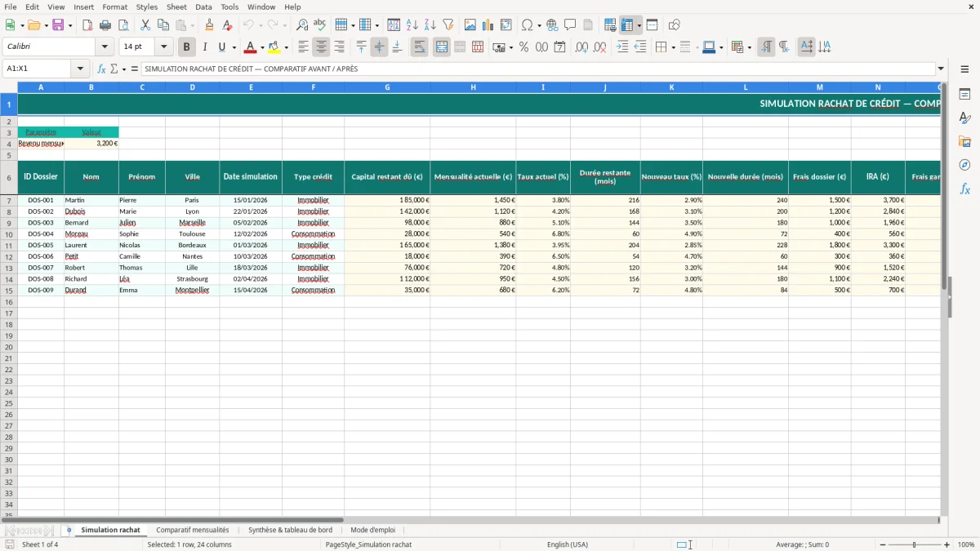Viewport: 980px width, 551px height.
Task: Open sidebar Styles icon
Action: pos(964,118)
